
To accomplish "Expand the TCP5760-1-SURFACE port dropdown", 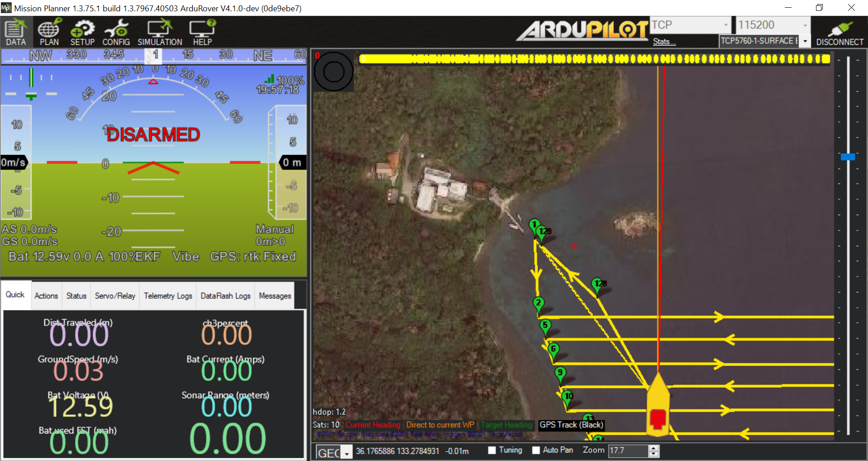I will coord(805,41).
